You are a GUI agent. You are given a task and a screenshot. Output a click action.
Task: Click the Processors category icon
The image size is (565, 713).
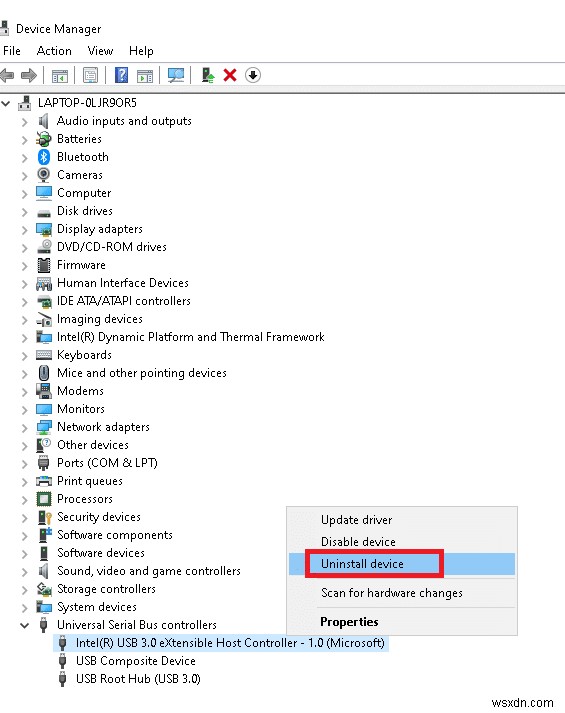point(44,499)
